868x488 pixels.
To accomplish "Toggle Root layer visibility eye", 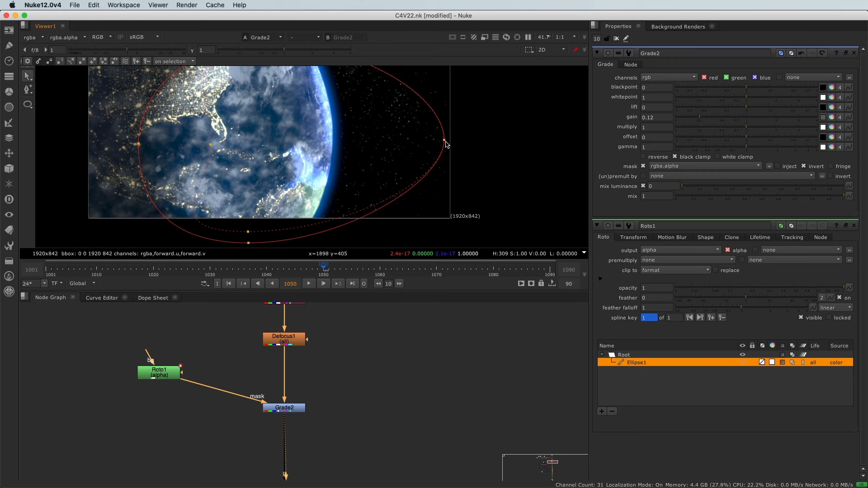I will 742,355.
